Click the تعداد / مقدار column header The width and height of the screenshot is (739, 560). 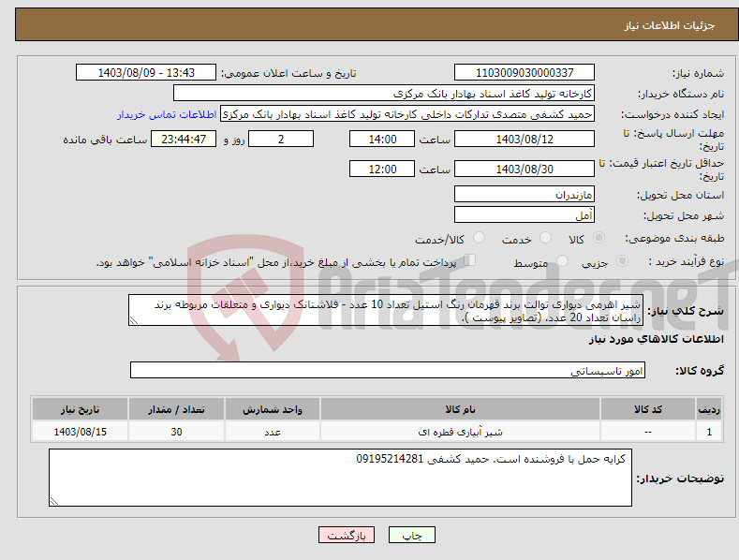176,409
